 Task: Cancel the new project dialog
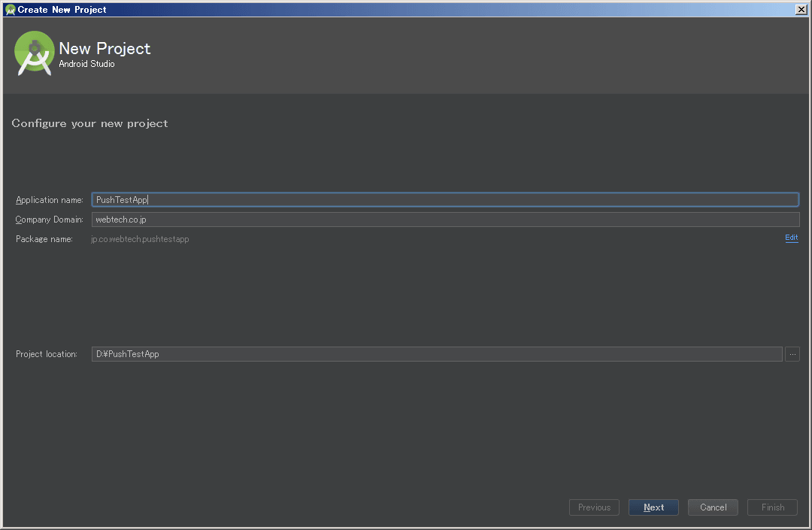pos(713,507)
